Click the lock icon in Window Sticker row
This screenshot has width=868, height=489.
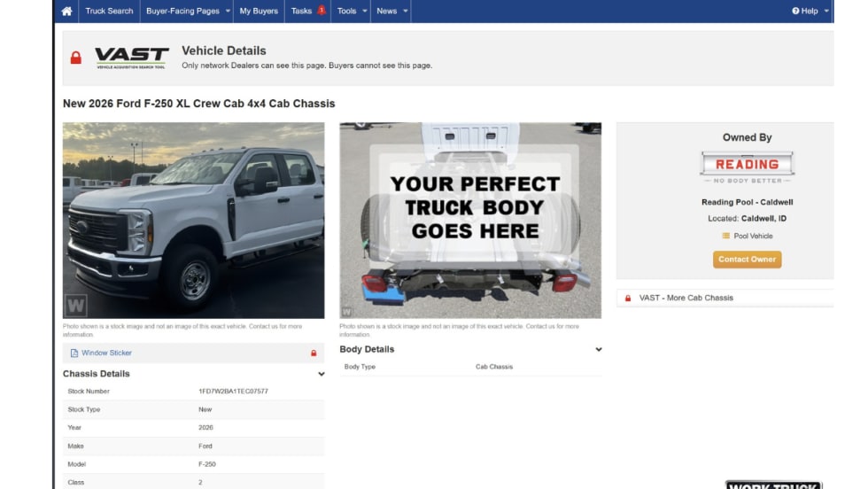314,353
